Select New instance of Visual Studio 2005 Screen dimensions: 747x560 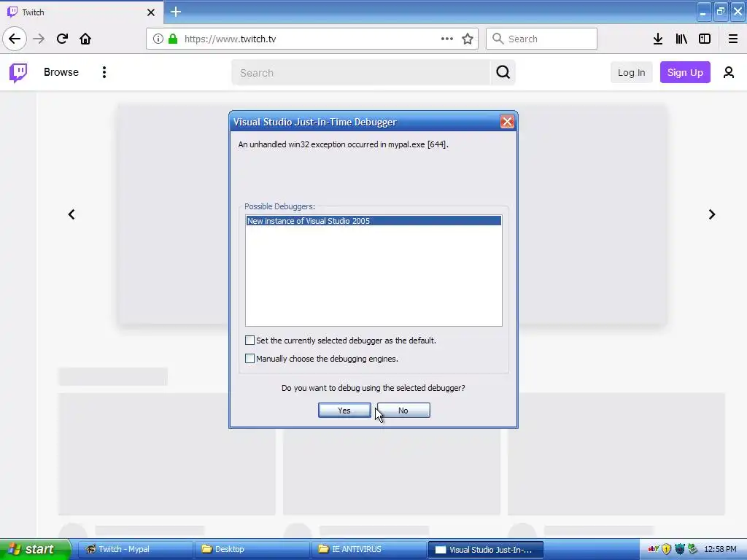[x=373, y=220]
